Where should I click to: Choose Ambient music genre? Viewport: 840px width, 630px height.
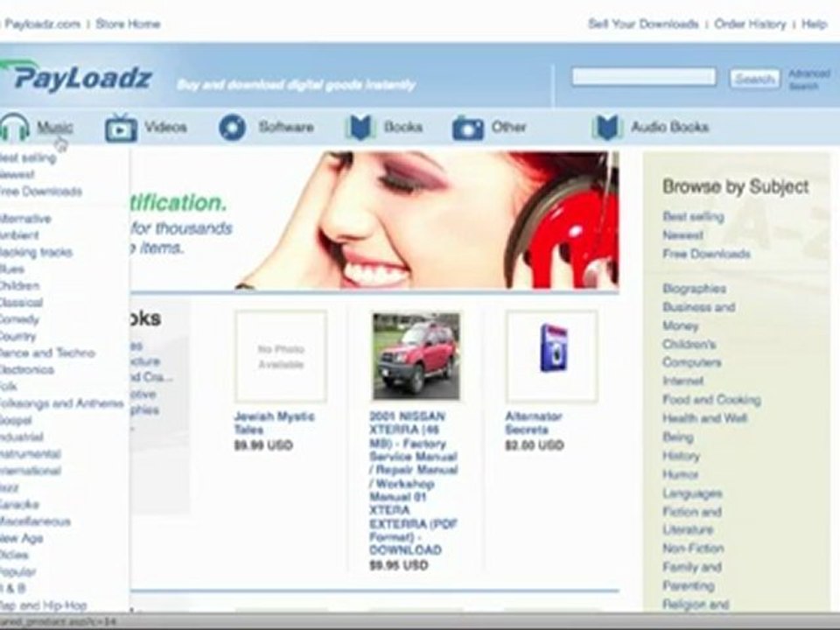[x=19, y=235]
